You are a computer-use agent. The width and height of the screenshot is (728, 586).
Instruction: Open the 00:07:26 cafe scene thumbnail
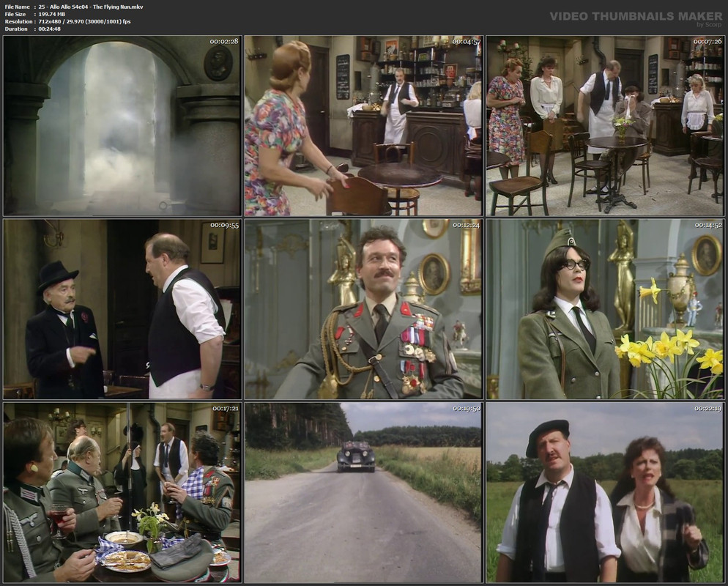605,126
